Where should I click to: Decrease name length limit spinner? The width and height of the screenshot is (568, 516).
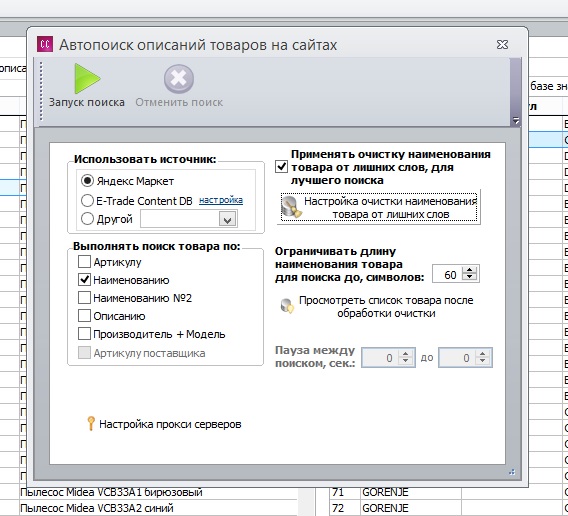(470, 277)
